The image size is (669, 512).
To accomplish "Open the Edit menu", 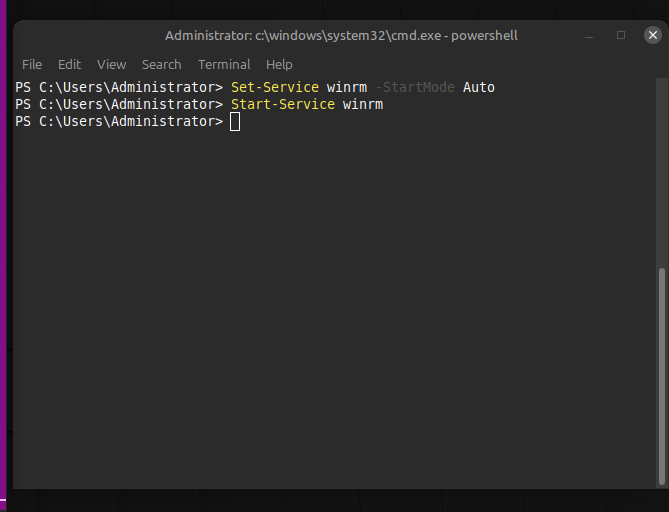I will tap(69, 64).
